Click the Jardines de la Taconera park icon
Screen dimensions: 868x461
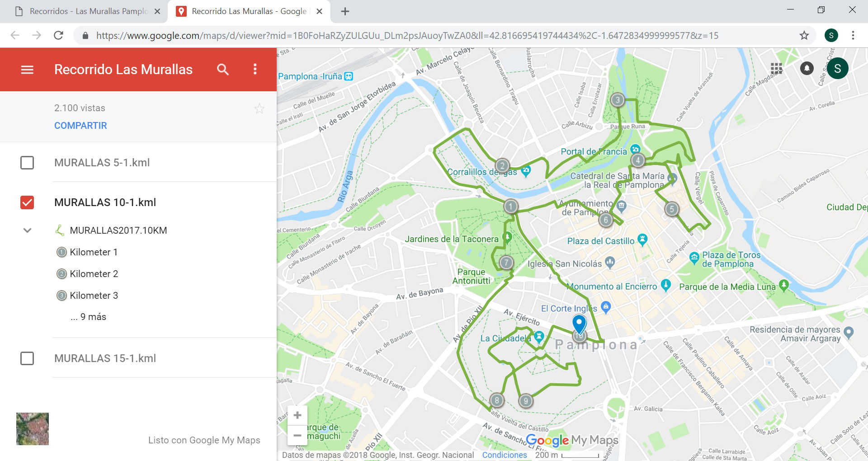(x=507, y=238)
